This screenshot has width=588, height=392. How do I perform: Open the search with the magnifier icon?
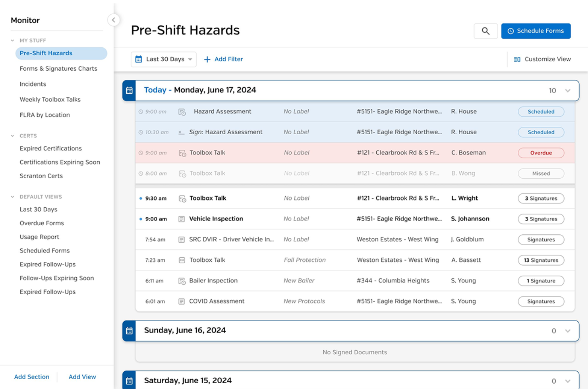485,31
